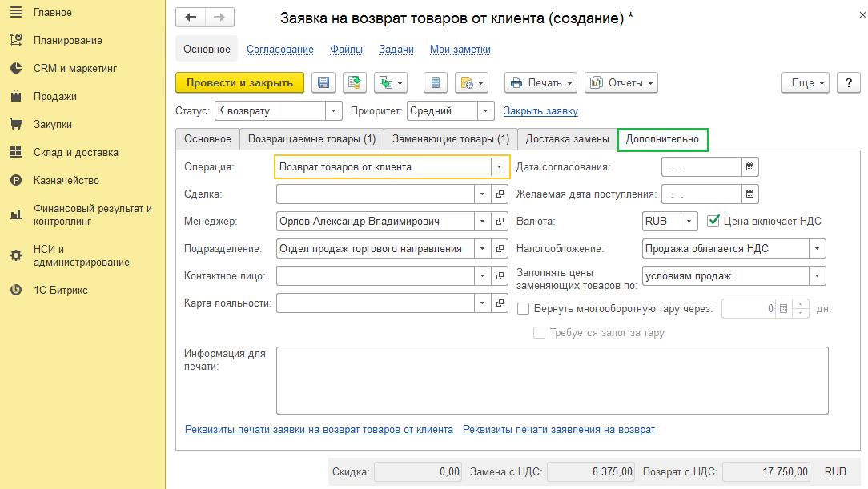868x489 pixels.
Task: Click the open-form icon beside Менеджер
Action: pyautogui.click(x=500, y=222)
